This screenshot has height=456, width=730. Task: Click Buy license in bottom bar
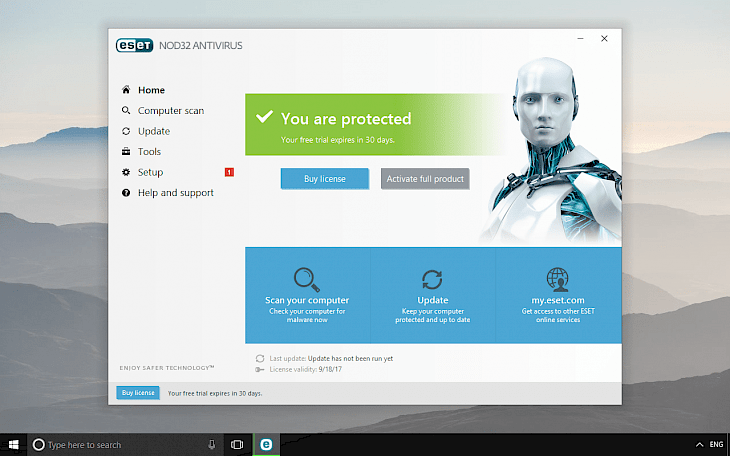pos(138,393)
